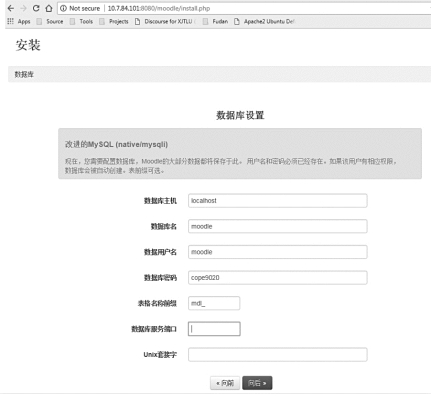The width and height of the screenshot is (431, 396).
Task: Click the Not secure text in address bar
Action: point(85,8)
